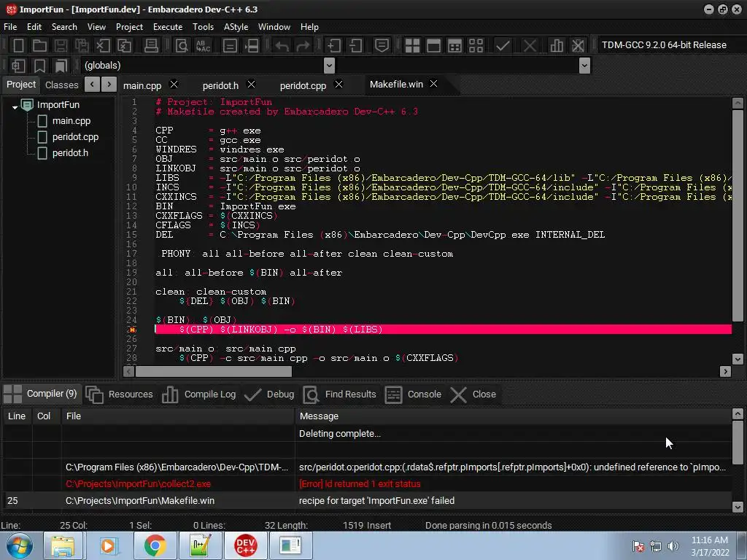Click the Indent toolbar icon

334,46
